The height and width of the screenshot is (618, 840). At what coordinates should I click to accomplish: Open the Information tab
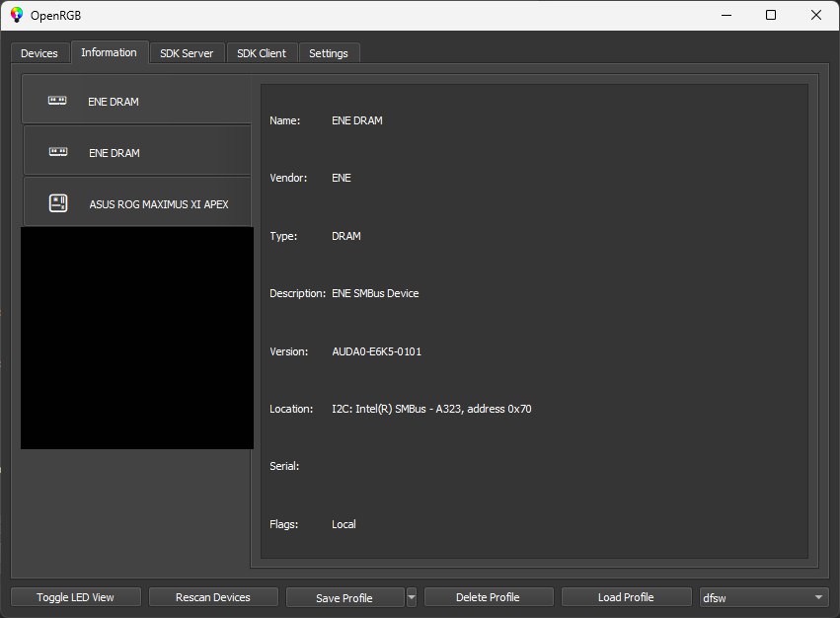(x=110, y=52)
